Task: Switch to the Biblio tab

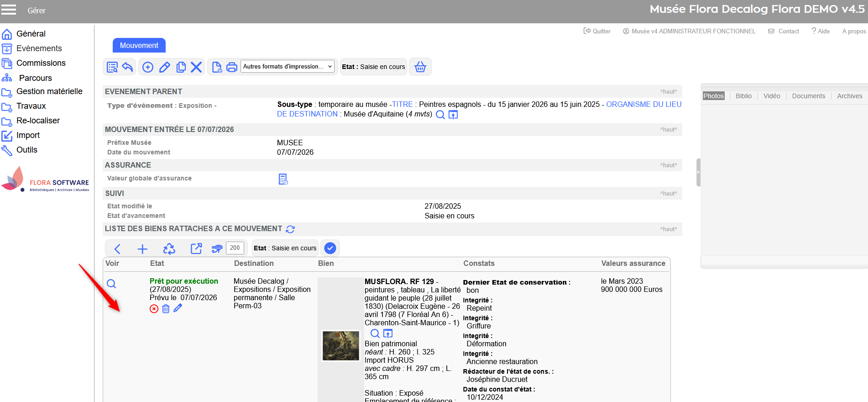Action: tap(743, 96)
